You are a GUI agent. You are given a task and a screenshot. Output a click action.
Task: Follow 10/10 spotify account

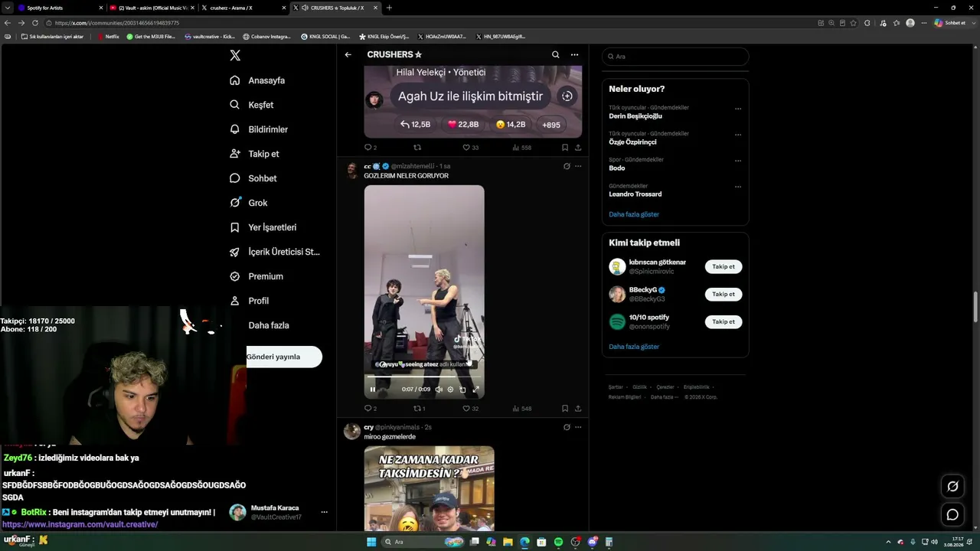tap(724, 322)
